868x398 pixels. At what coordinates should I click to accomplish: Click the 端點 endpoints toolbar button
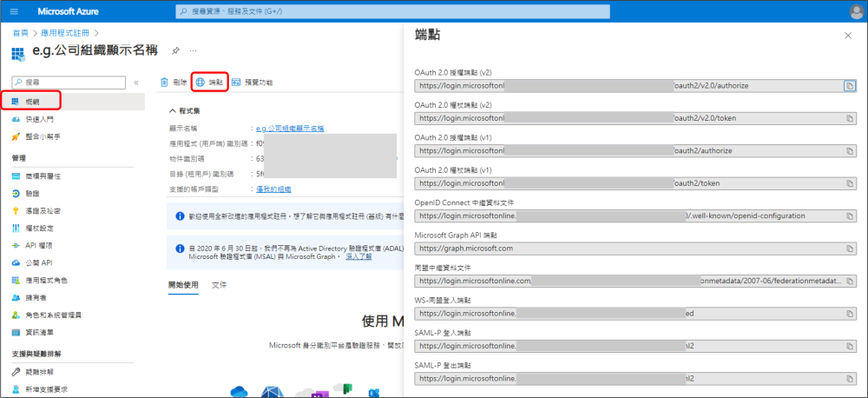click(x=210, y=83)
